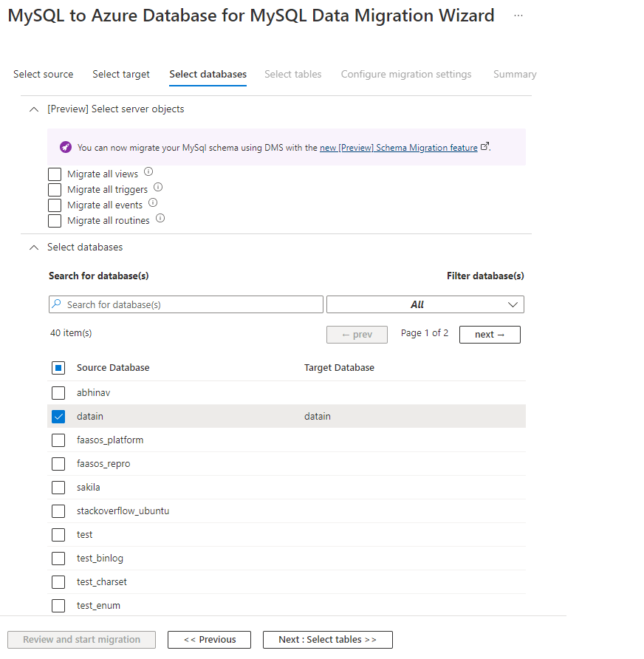644x659 pixels.
Task: Select the sakila database checkbox
Action: click(58, 488)
